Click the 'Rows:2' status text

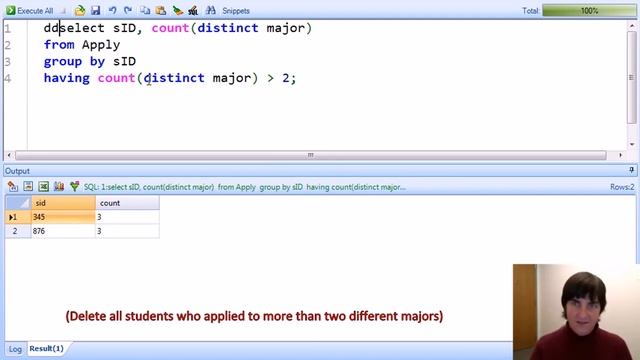622,187
